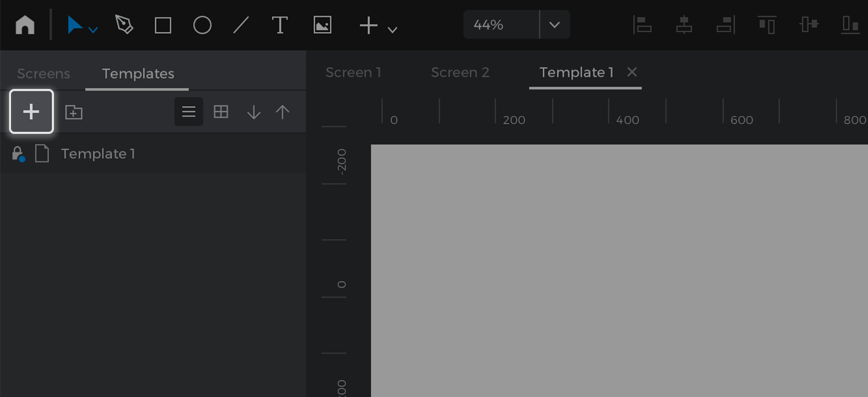This screenshot has height=397, width=868.
Task: Switch to the Templates panel tab
Action: tap(138, 74)
